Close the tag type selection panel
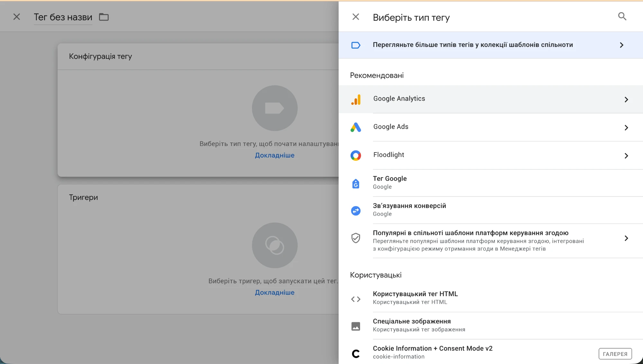 [356, 17]
